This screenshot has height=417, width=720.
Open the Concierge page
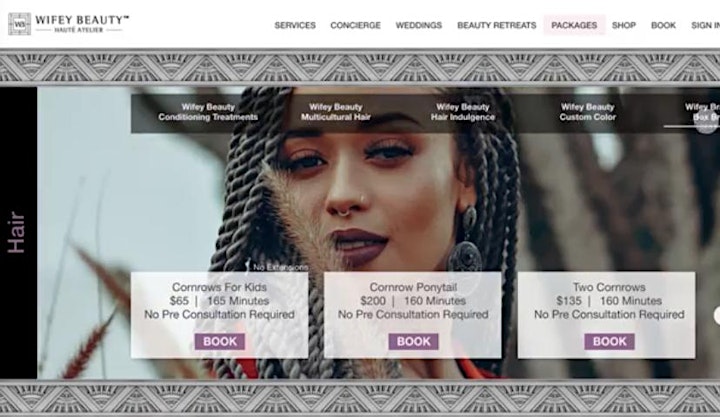click(355, 25)
